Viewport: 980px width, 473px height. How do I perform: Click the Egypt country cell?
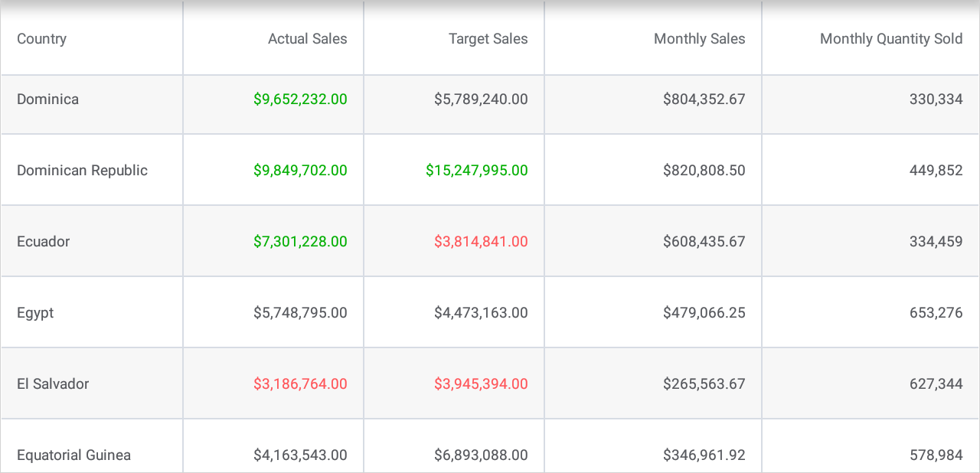(35, 313)
